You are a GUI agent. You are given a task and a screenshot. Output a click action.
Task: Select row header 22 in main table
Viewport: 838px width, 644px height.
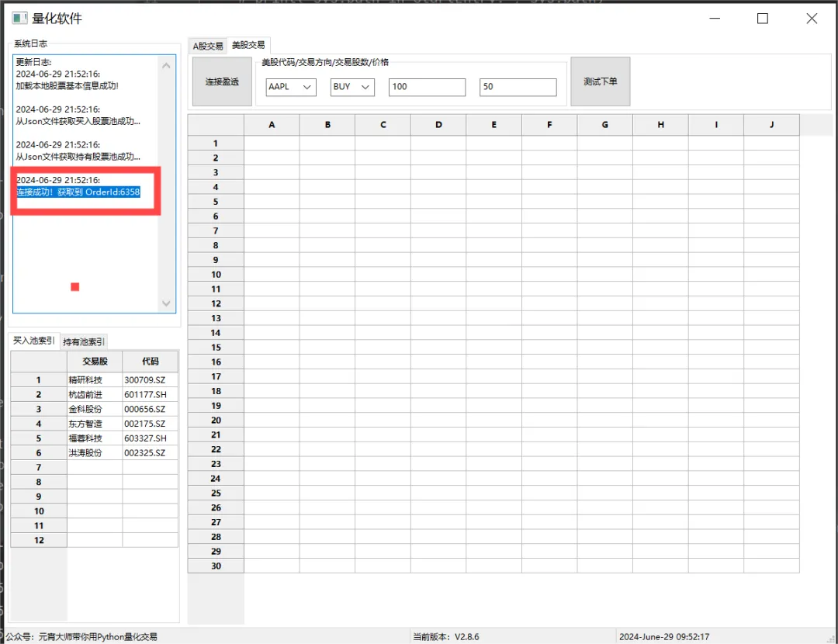(216, 449)
